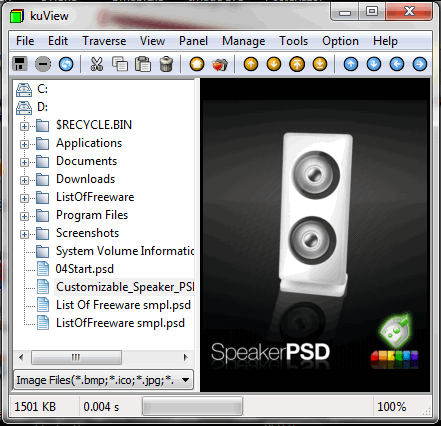Cut with the scissors icon
Screen dimensions: 441x426
pos(97,64)
